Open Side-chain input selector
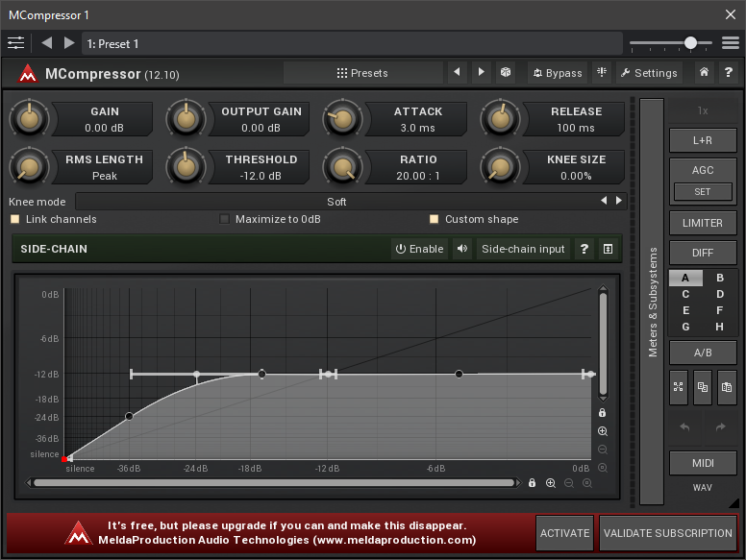Image resolution: width=746 pixels, height=560 pixels. point(523,249)
